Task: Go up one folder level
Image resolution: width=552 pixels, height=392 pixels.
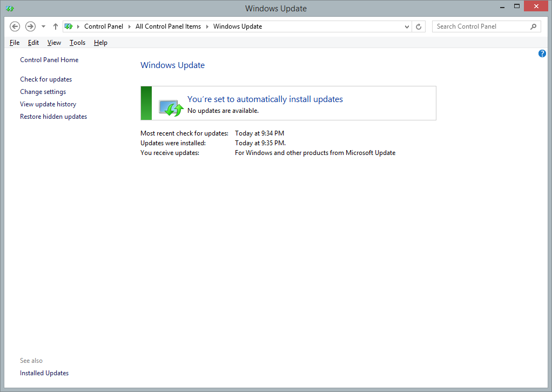Action: coord(55,26)
